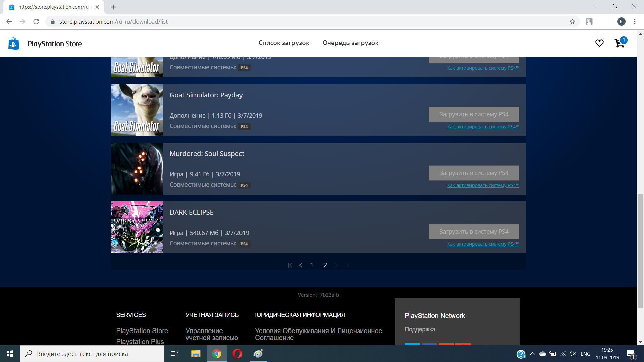Open a new browser tab
Viewport: 644px width, 362px height.
(x=113, y=7)
